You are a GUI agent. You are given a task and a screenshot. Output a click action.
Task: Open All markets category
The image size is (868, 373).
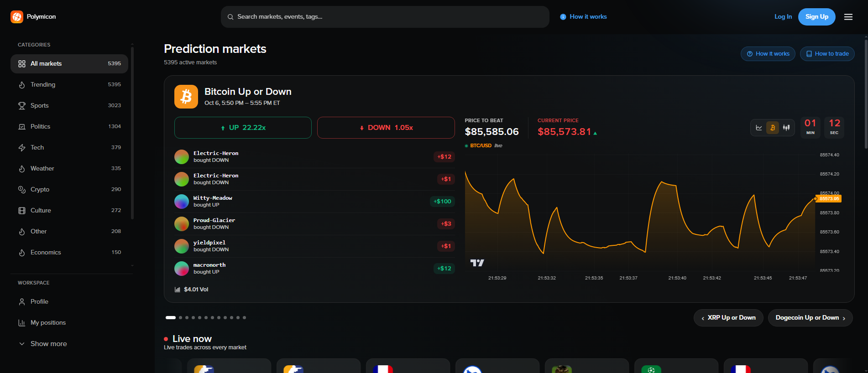click(69, 64)
